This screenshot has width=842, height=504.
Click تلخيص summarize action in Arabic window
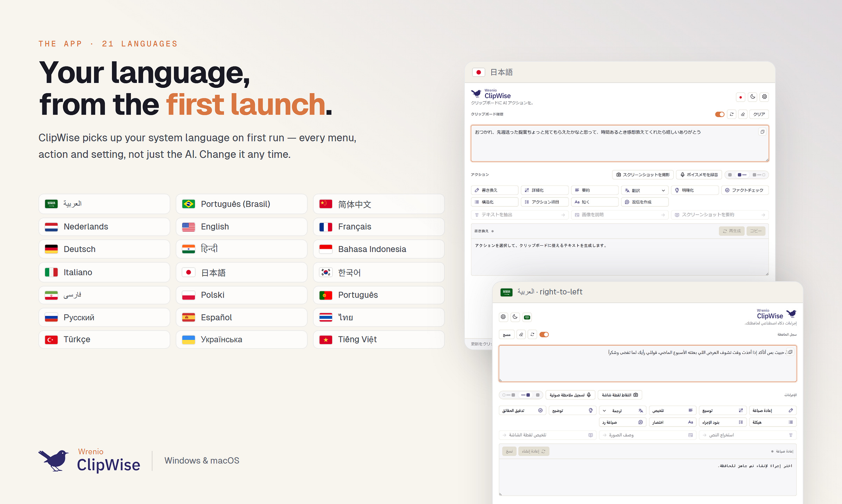coord(672,411)
